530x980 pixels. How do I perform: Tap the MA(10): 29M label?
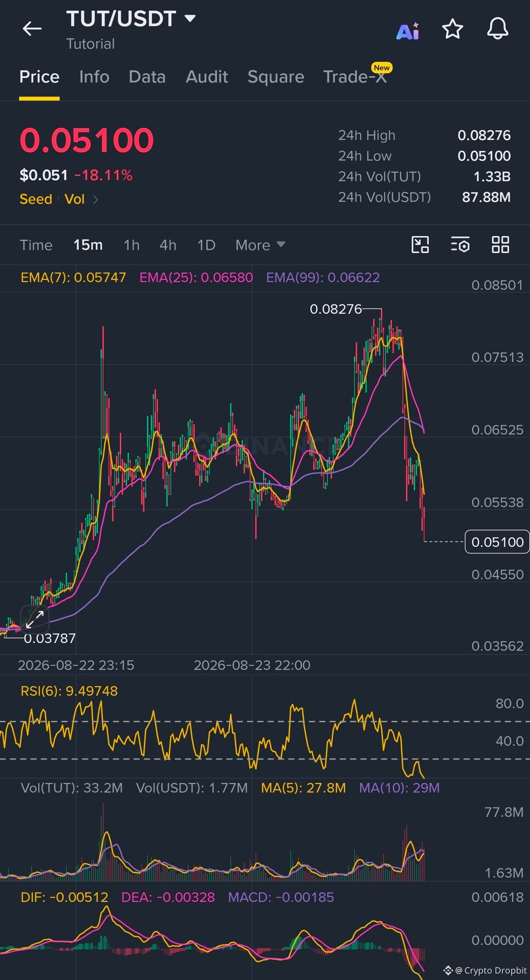click(399, 787)
